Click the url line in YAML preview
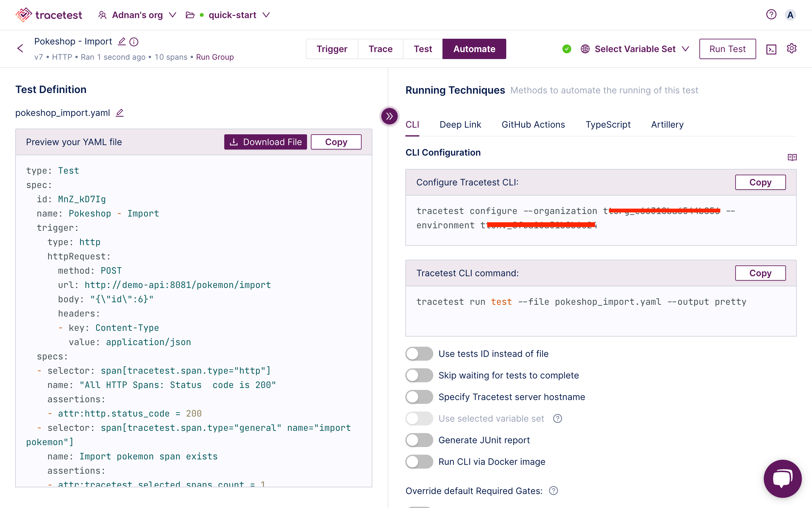The image size is (812, 508). 164,285
